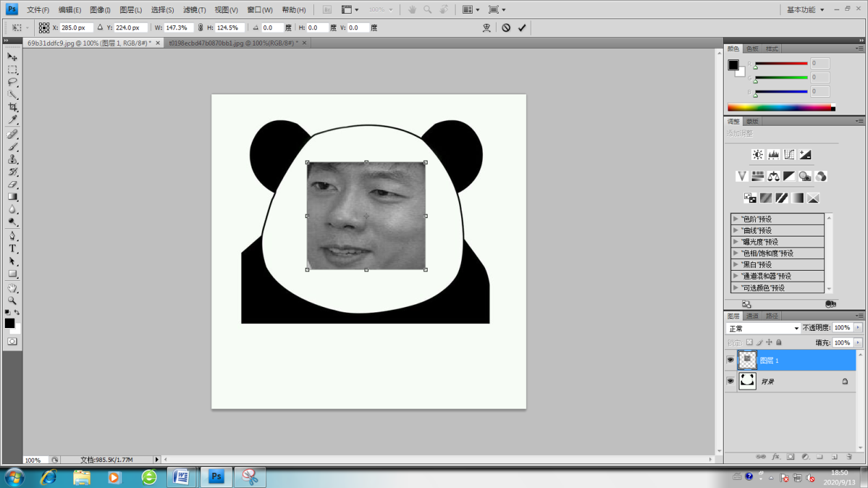Click the Brightness/Contrast adjustment icon
This screenshot has height=488, width=868.
pyautogui.click(x=757, y=155)
